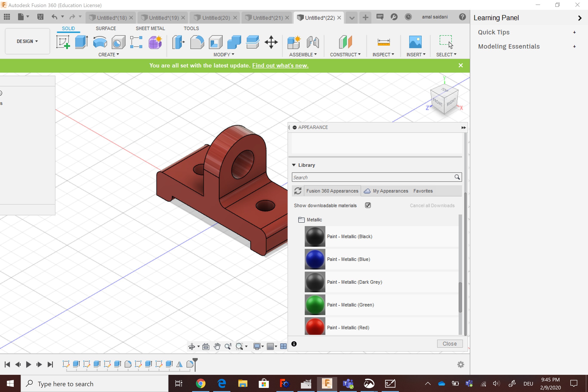Click the Pan hand icon
Screen dimensions: 588x392
tap(217, 346)
